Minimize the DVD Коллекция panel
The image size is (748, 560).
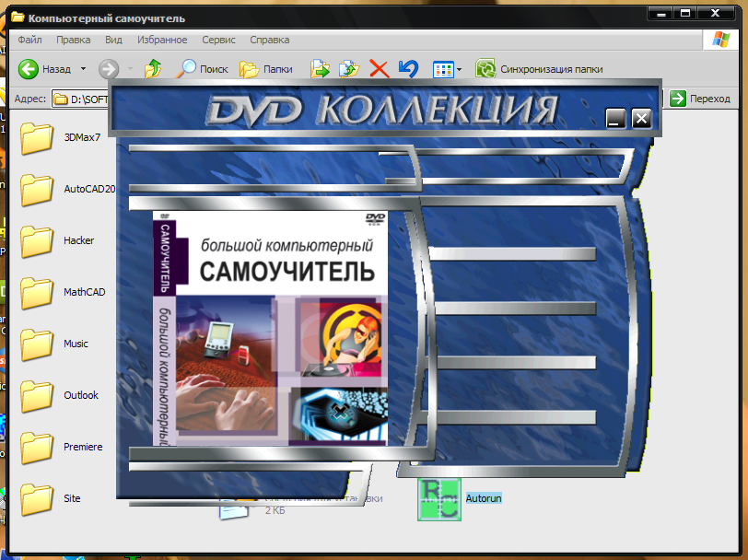tap(615, 118)
